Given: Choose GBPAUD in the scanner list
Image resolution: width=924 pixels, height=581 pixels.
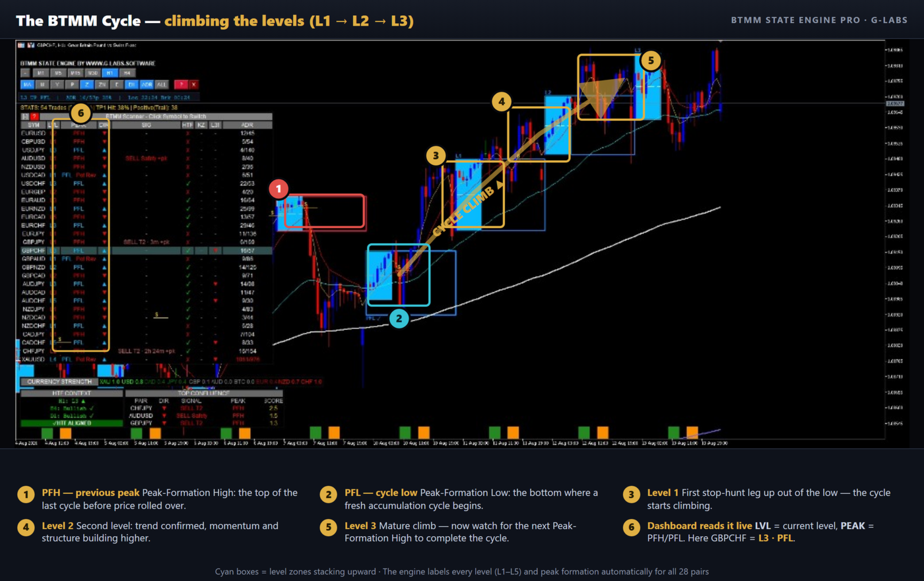Looking at the screenshot, I should pyautogui.click(x=33, y=259).
